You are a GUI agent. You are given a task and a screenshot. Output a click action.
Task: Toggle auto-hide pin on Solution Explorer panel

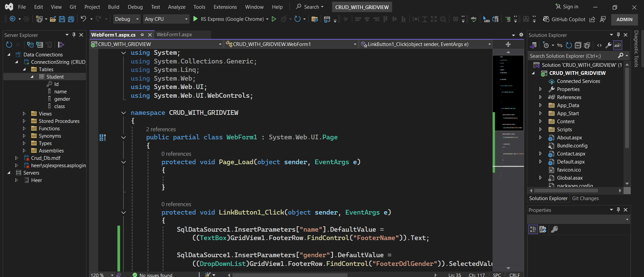coord(618,35)
